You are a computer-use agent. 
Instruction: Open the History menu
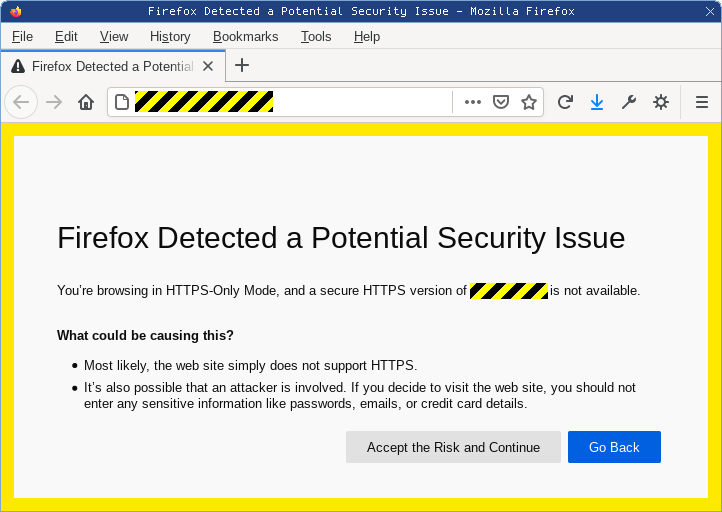(x=170, y=36)
